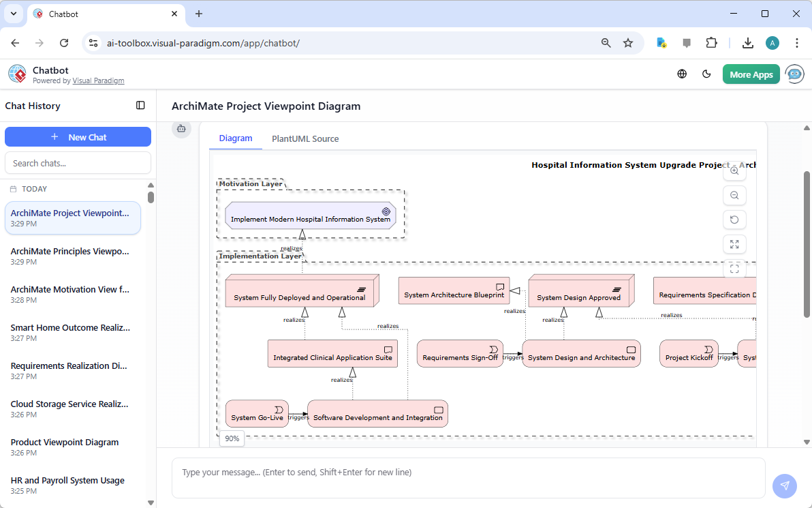Toggle the chat history panel collapse icon
This screenshot has height=508, width=812.
pyautogui.click(x=140, y=106)
